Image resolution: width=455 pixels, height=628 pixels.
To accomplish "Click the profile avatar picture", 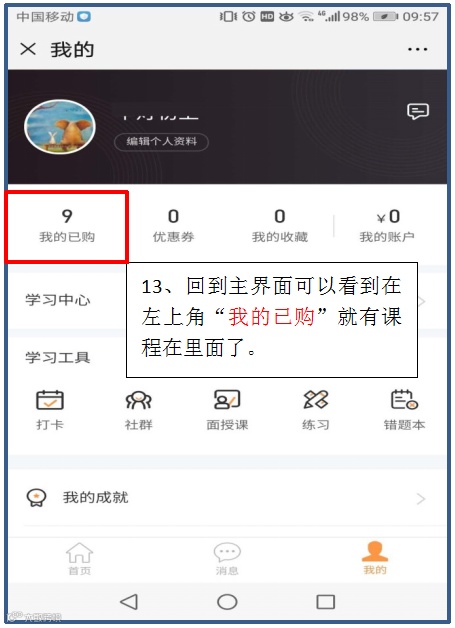I will (x=60, y=127).
